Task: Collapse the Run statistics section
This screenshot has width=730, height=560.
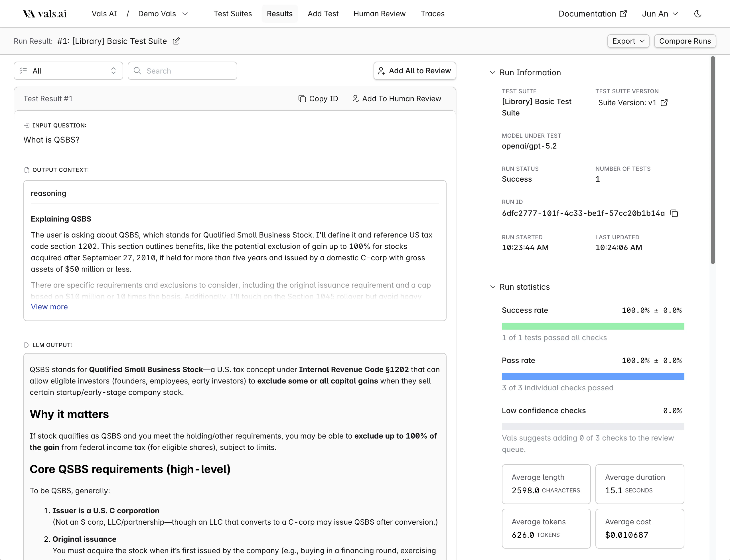Action: click(x=492, y=287)
